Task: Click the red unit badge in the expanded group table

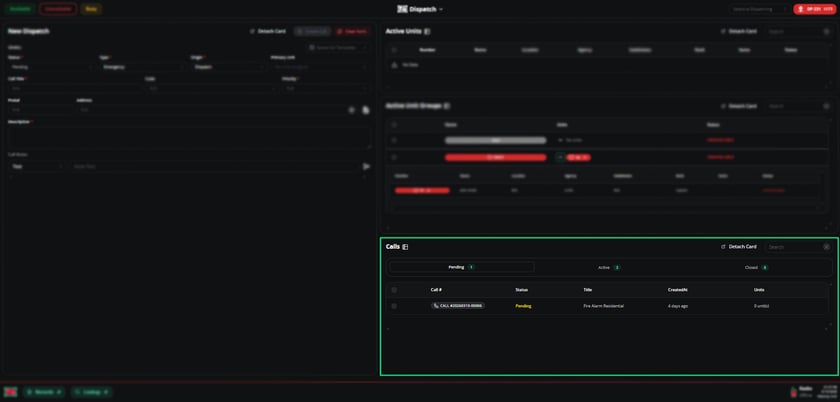Action: tap(422, 190)
